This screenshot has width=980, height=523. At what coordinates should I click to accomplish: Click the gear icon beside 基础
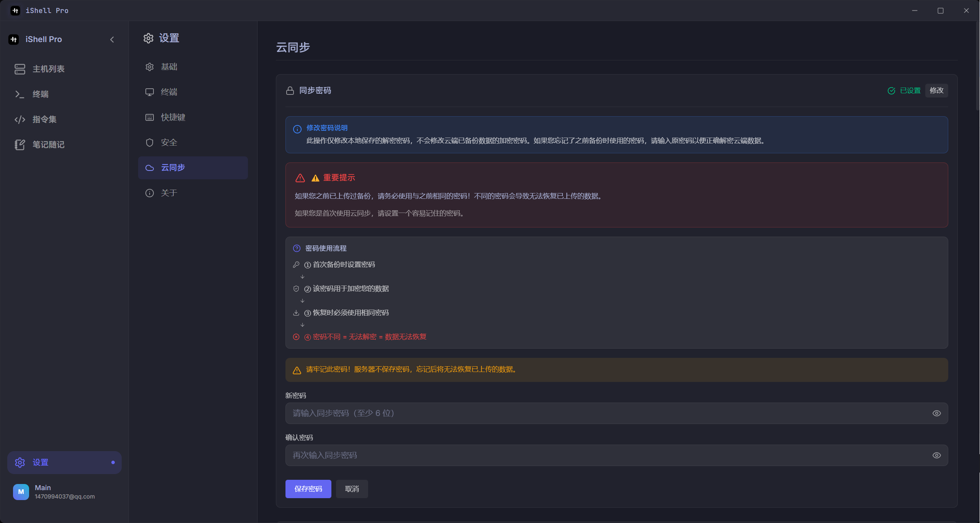click(150, 67)
